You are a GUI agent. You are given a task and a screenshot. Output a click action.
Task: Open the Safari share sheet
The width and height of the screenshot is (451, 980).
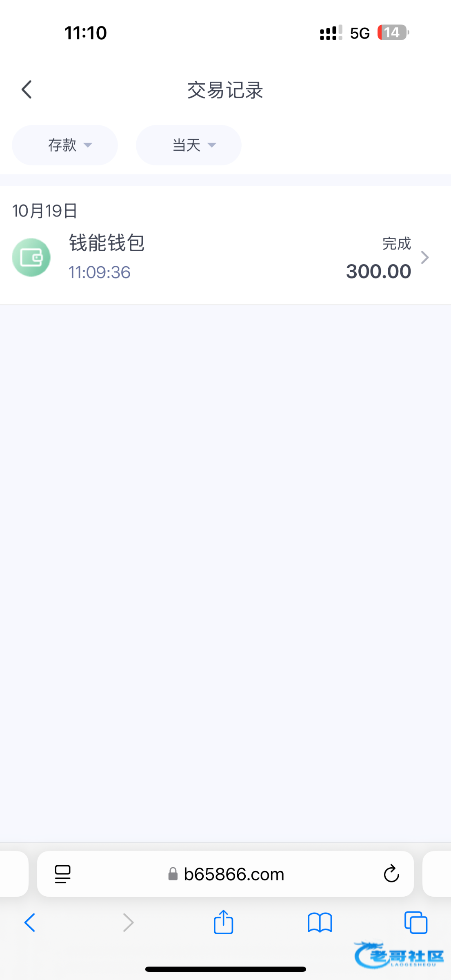coord(223,922)
